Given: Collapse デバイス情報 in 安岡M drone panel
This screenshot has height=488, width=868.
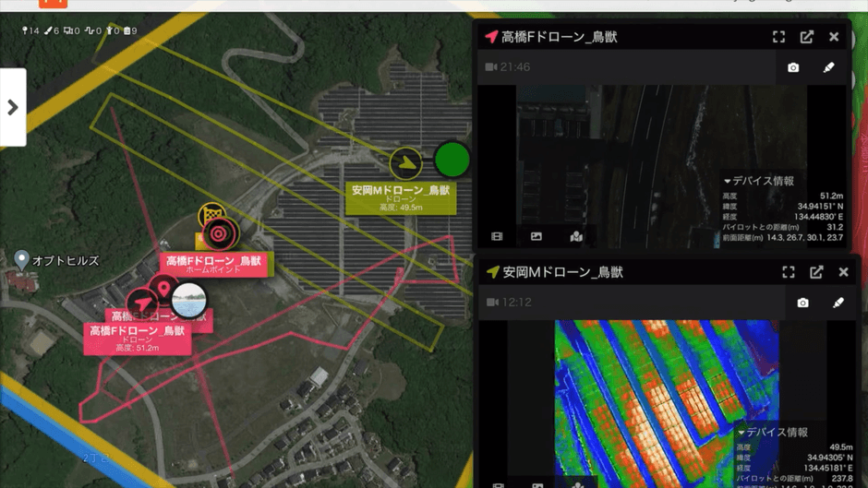Looking at the screenshot, I should pyautogui.click(x=773, y=432).
